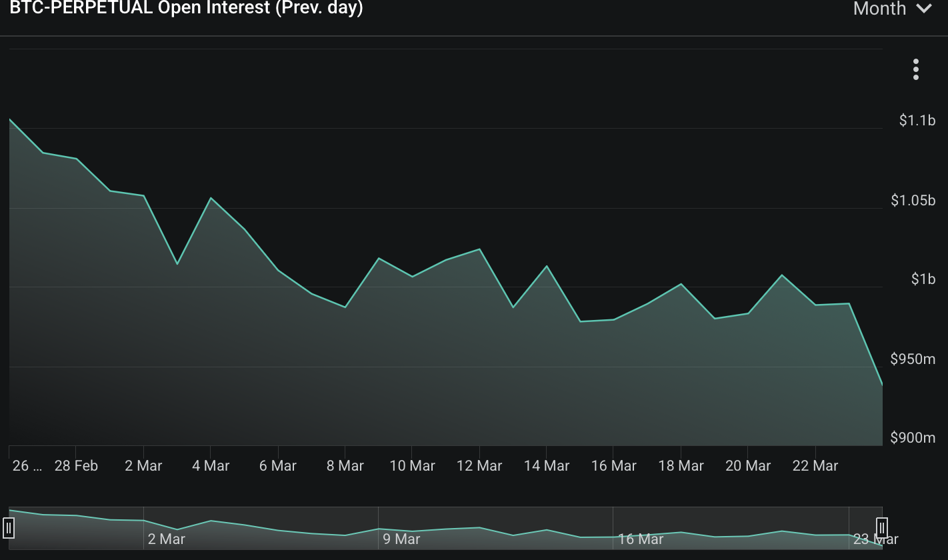Click the 14 Mar peak on the line
948x560 pixels.
pos(547,267)
